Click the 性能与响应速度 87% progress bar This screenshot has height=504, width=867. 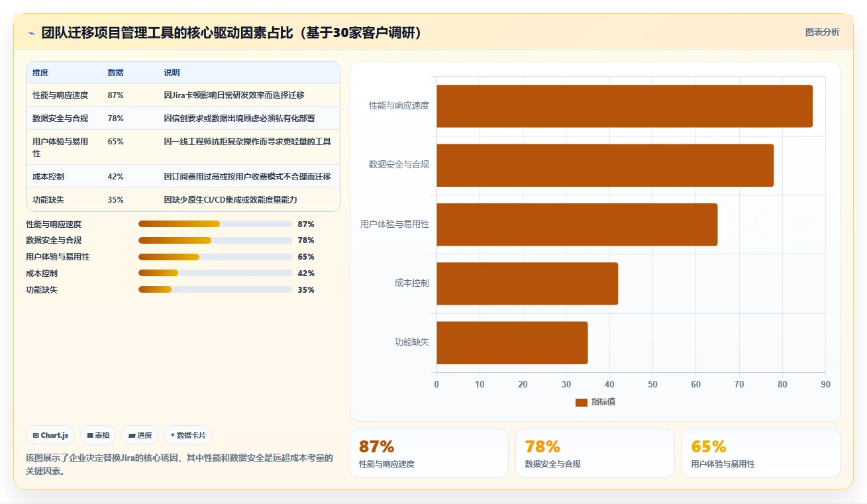[215, 224]
